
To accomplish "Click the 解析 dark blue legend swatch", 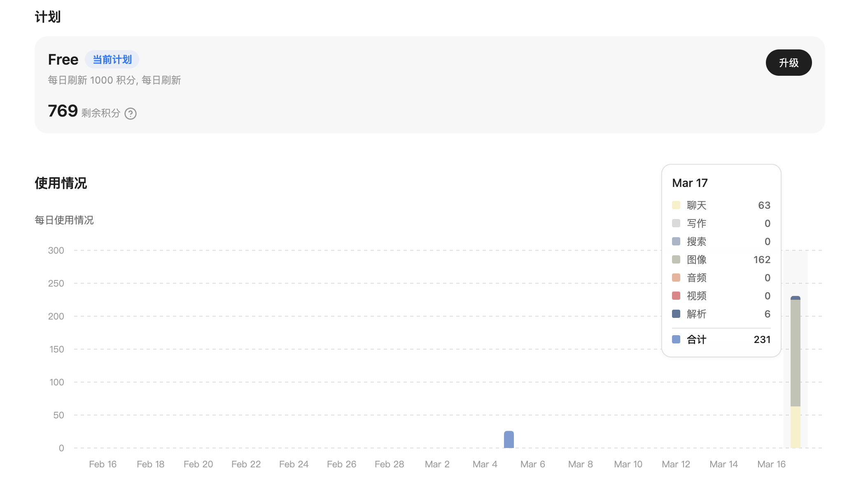I will click(676, 314).
